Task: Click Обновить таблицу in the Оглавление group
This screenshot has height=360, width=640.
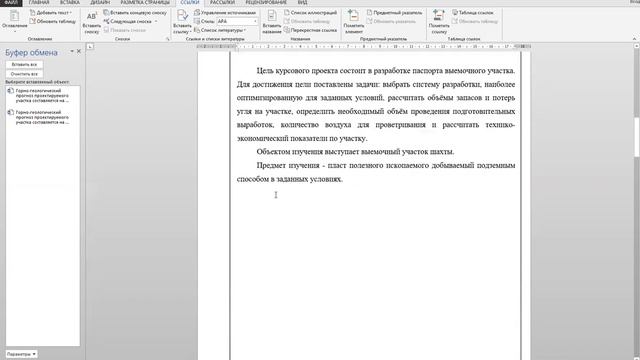Action: [x=53, y=21]
